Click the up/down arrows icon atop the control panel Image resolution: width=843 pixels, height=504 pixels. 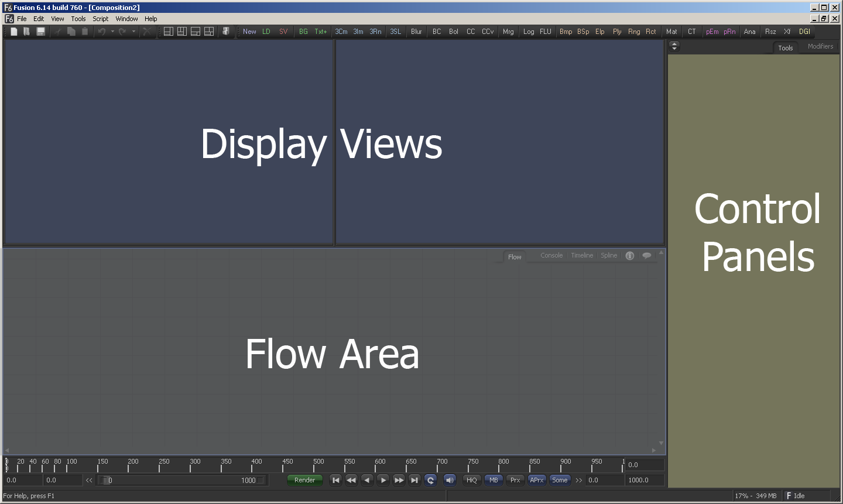pos(674,46)
